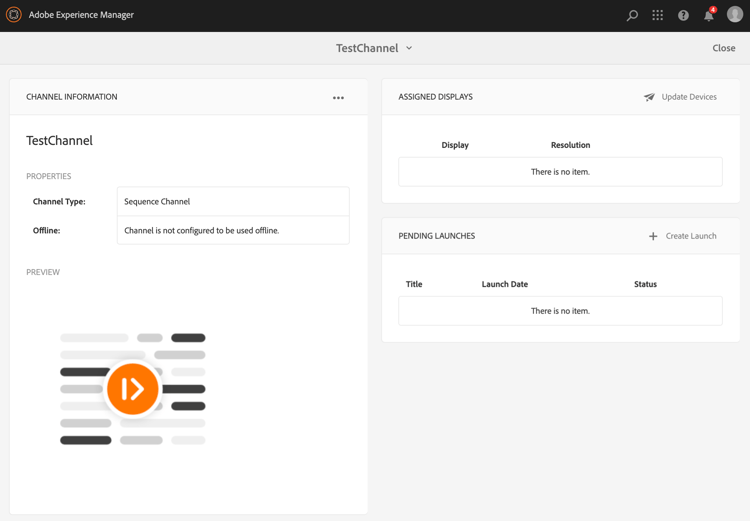Click the Update Devices button label
750x521 pixels.
[x=689, y=97]
